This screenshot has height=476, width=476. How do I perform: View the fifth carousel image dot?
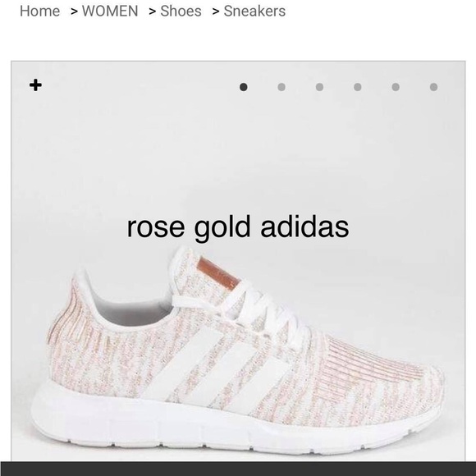coord(396,87)
